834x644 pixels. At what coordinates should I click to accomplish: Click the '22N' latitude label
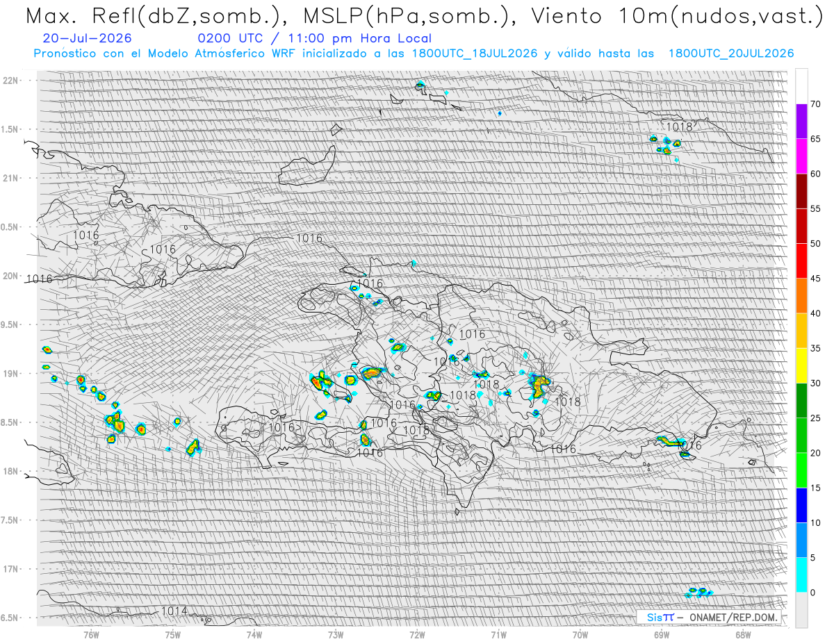10,81
